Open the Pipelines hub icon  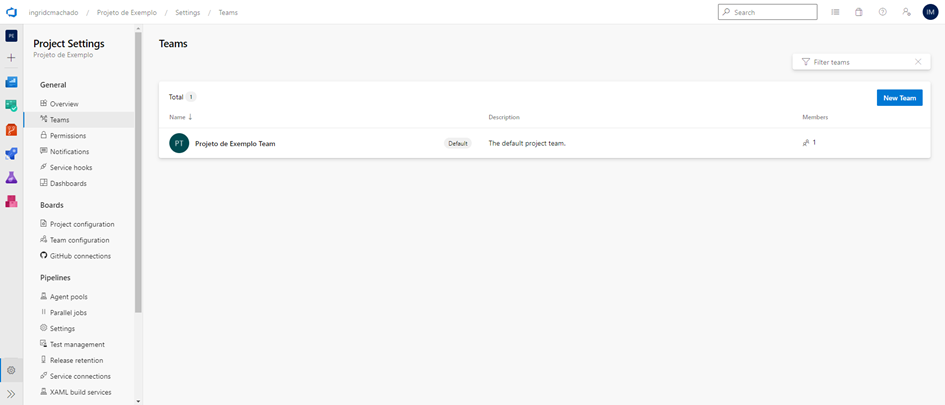click(x=11, y=154)
